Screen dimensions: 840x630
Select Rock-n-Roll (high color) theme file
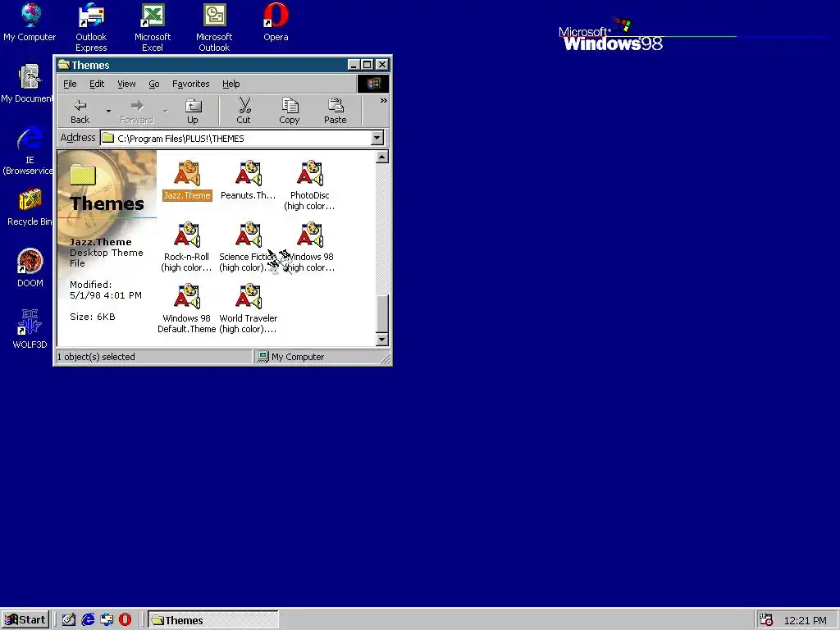(x=187, y=247)
